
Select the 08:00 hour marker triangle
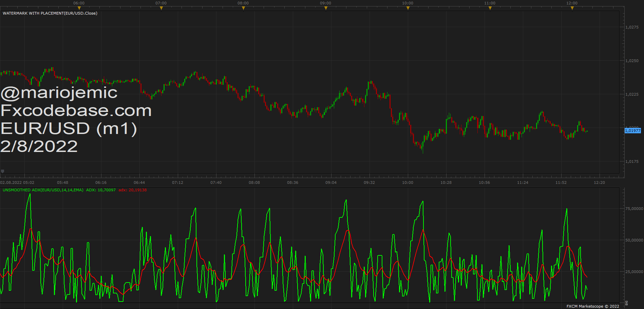243,8
